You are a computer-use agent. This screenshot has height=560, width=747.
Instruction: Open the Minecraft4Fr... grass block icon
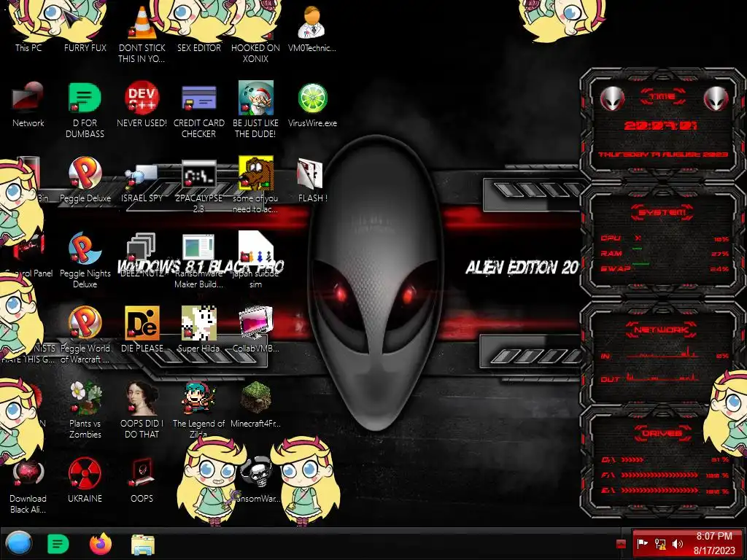point(256,398)
